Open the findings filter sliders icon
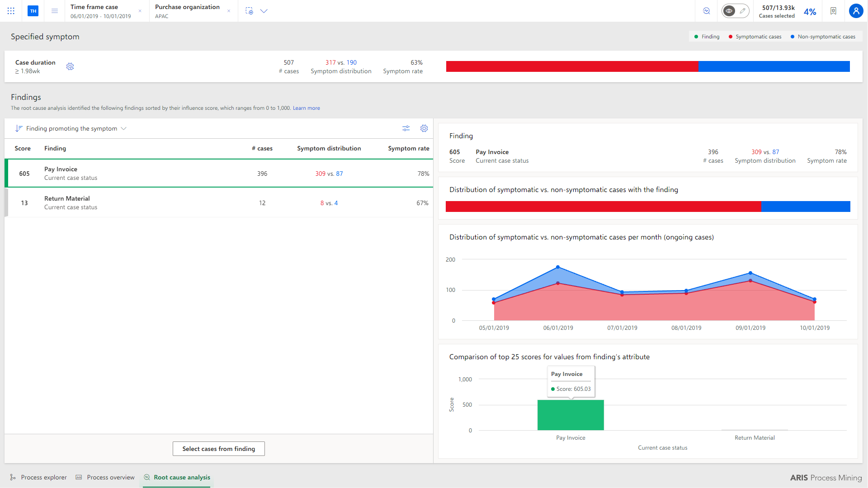This screenshot has height=488, width=868. click(406, 128)
